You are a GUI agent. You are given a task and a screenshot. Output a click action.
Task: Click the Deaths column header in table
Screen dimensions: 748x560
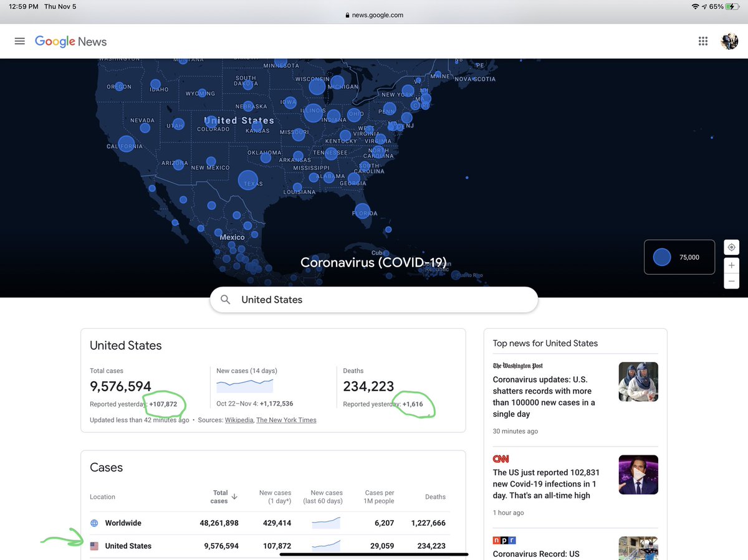tap(435, 497)
